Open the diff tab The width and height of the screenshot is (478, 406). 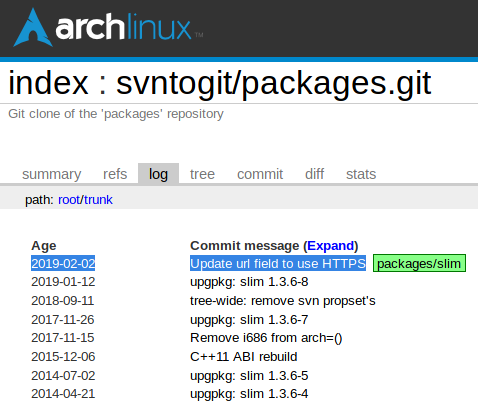click(x=314, y=174)
